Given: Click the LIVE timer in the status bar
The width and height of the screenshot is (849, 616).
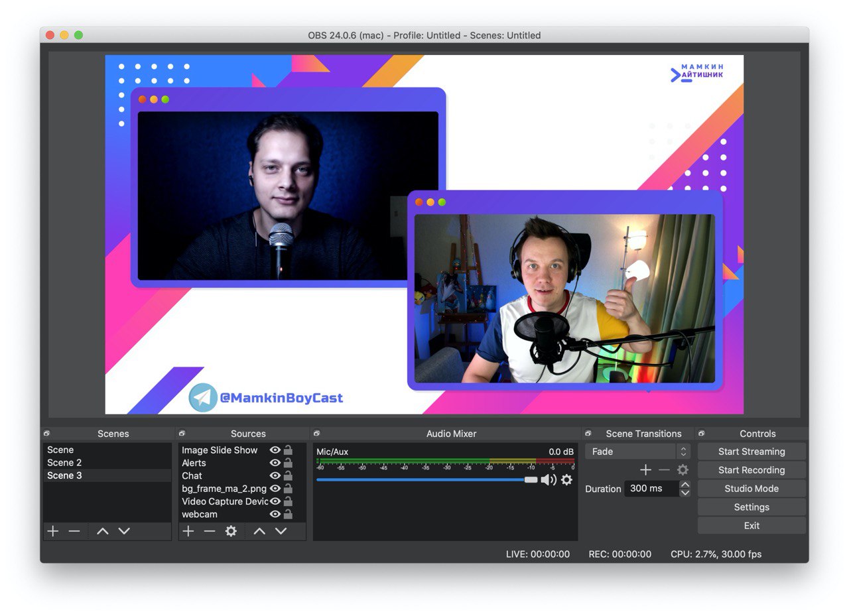Looking at the screenshot, I should (x=538, y=554).
